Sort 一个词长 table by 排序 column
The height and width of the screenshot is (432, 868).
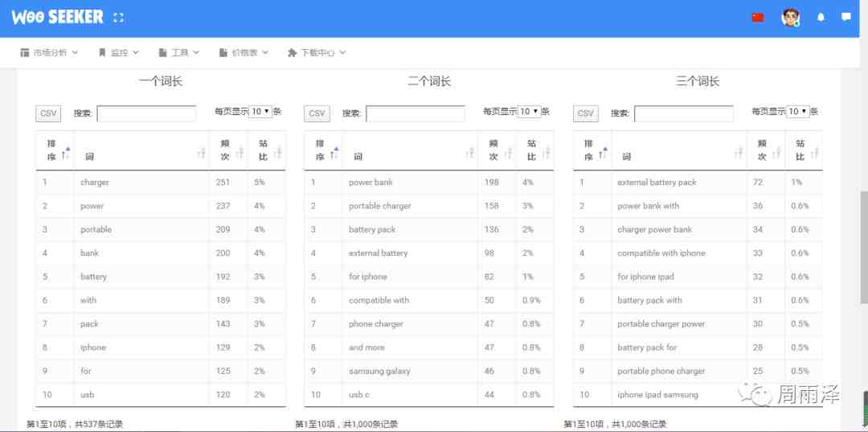(x=55, y=150)
